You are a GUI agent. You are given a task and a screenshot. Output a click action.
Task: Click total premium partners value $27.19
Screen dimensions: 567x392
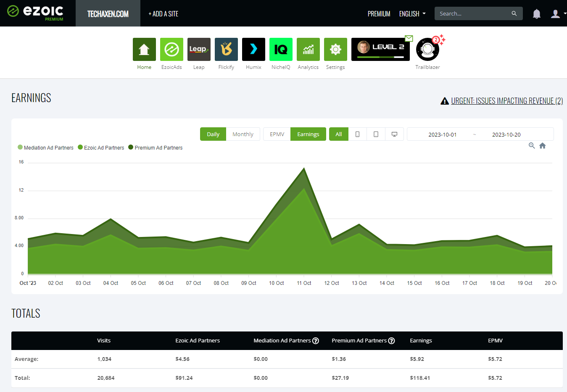pyautogui.click(x=340, y=378)
